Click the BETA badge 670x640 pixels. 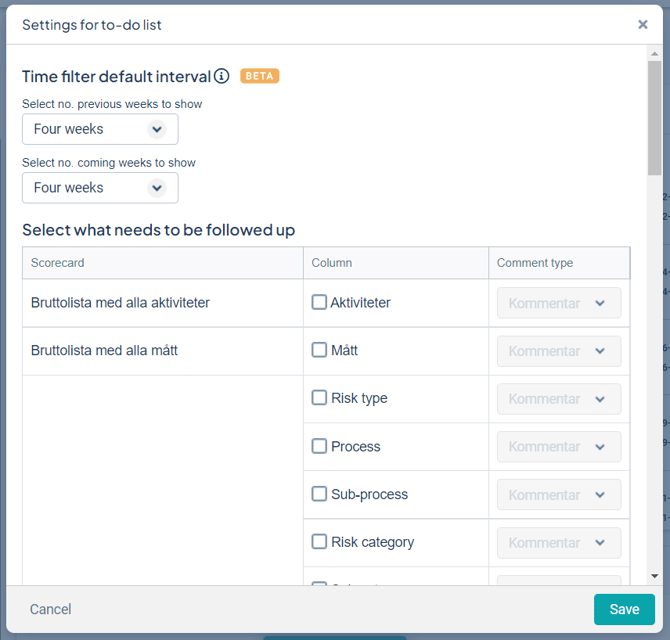coord(259,76)
